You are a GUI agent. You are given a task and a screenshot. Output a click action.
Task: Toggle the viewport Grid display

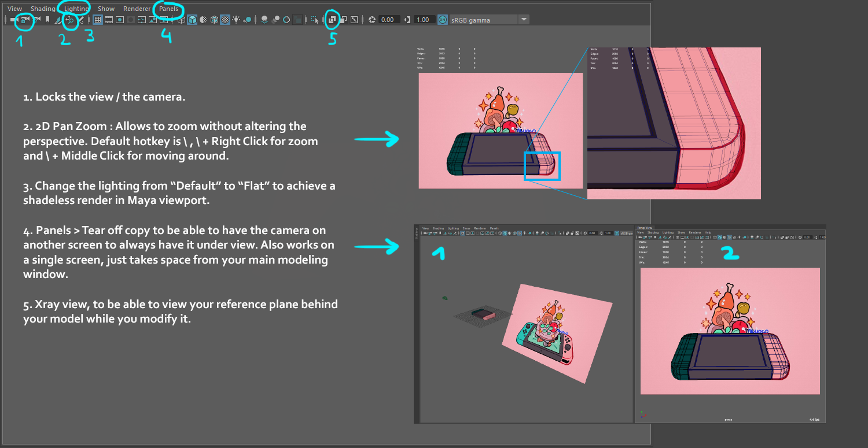tap(97, 20)
